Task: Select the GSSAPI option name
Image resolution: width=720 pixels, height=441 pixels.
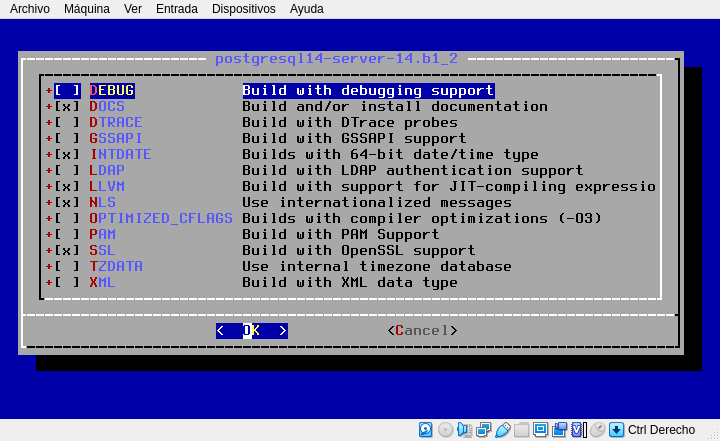Action: pyautogui.click(x=116, y=138)
